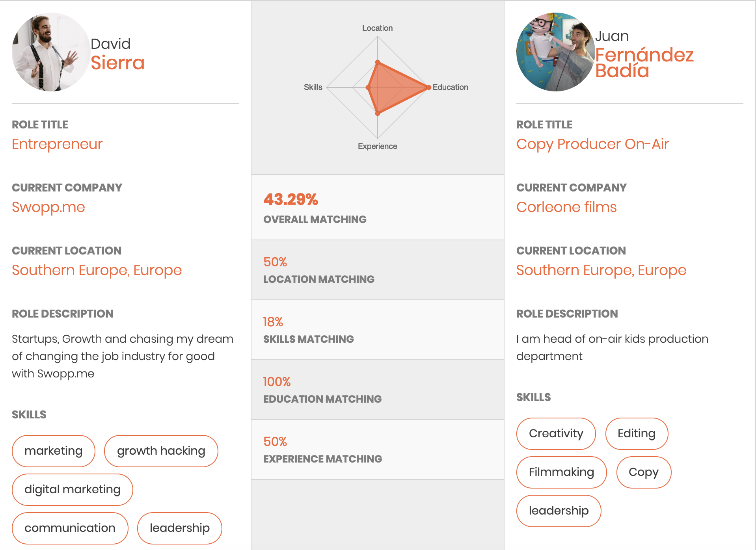Select the Editing skill tag

coord(637,433)
